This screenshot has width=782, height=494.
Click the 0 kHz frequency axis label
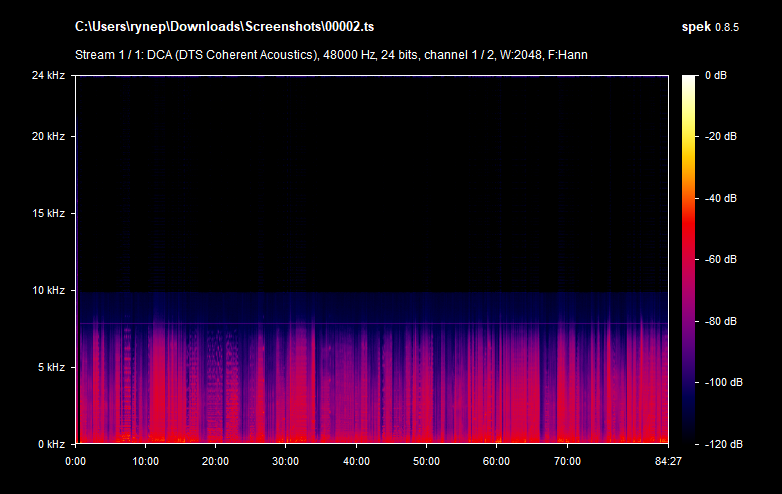coord(50,444)
